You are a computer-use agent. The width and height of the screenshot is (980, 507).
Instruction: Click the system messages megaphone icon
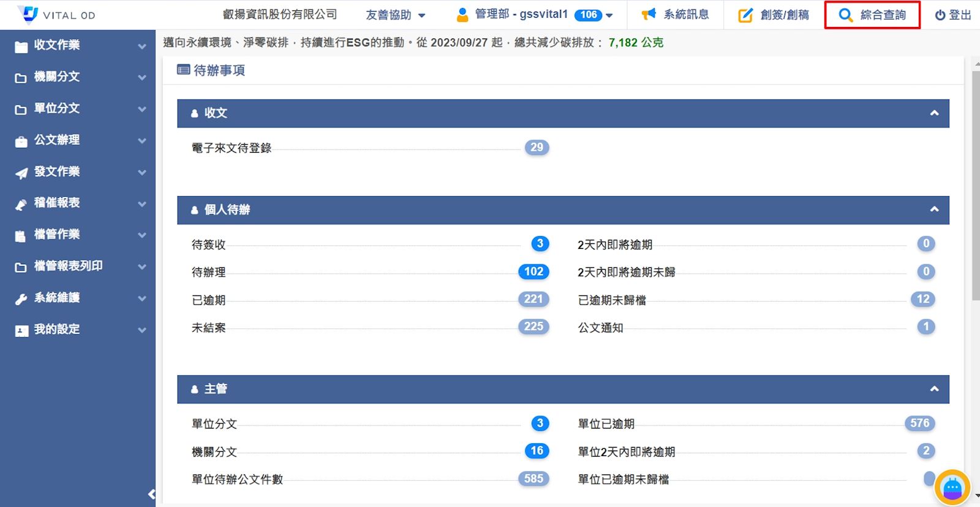pyautogui.click(x=649, y=15)
